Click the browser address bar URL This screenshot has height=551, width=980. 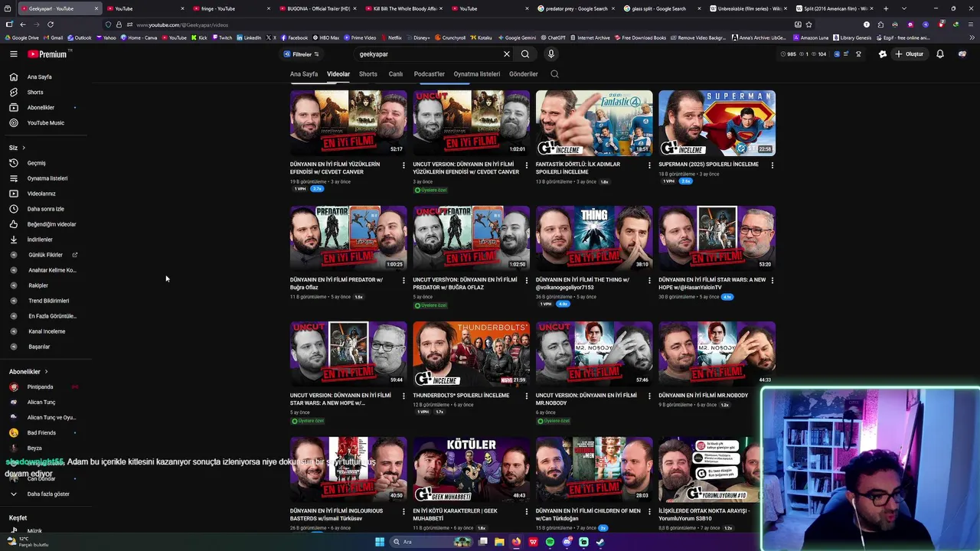182,24
